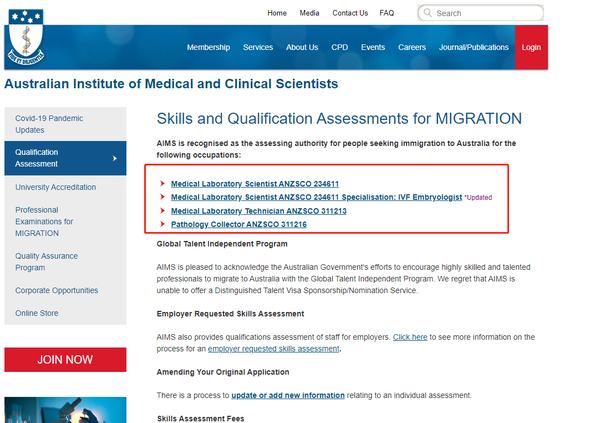
Task: Open Medical Laboratory Technician ANZSCO 311213 link
Action: tap(259, 211)
